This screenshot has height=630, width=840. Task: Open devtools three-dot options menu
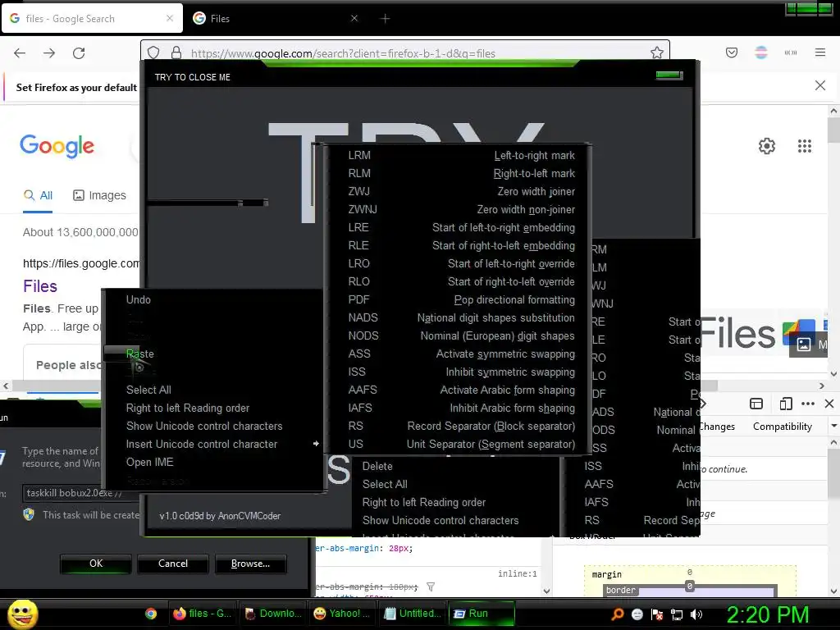tap(807, 404)
